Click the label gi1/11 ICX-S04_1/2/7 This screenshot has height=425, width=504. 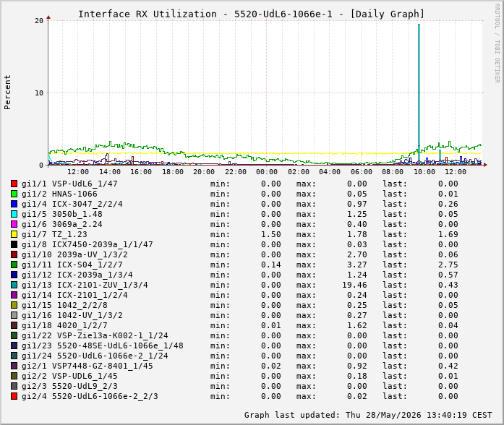72,265
